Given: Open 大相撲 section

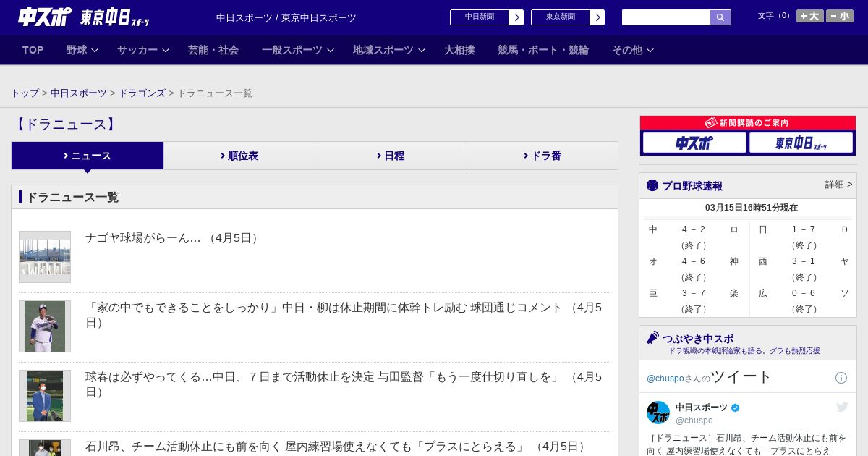Looking at the screenshot, I should pos(459,50).
